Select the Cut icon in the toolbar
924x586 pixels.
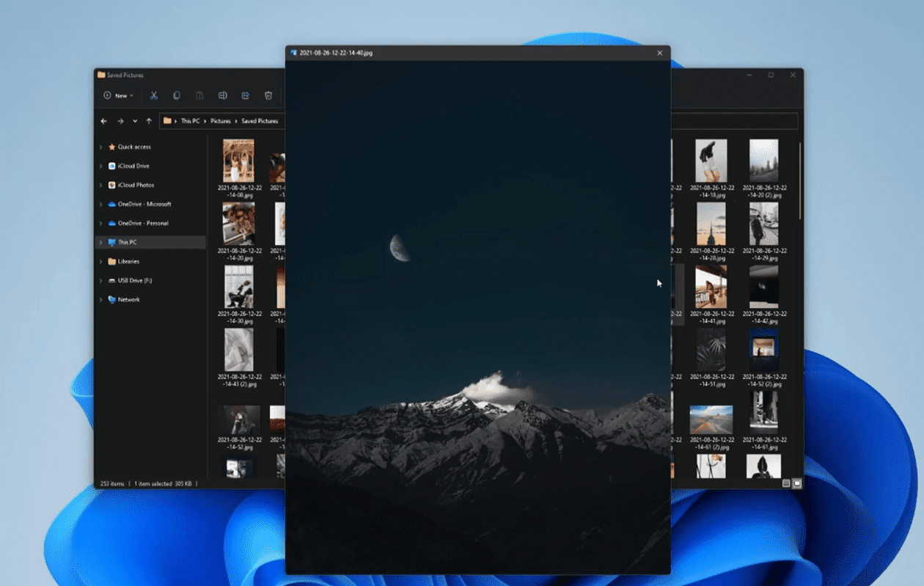[x=153, y=95]
